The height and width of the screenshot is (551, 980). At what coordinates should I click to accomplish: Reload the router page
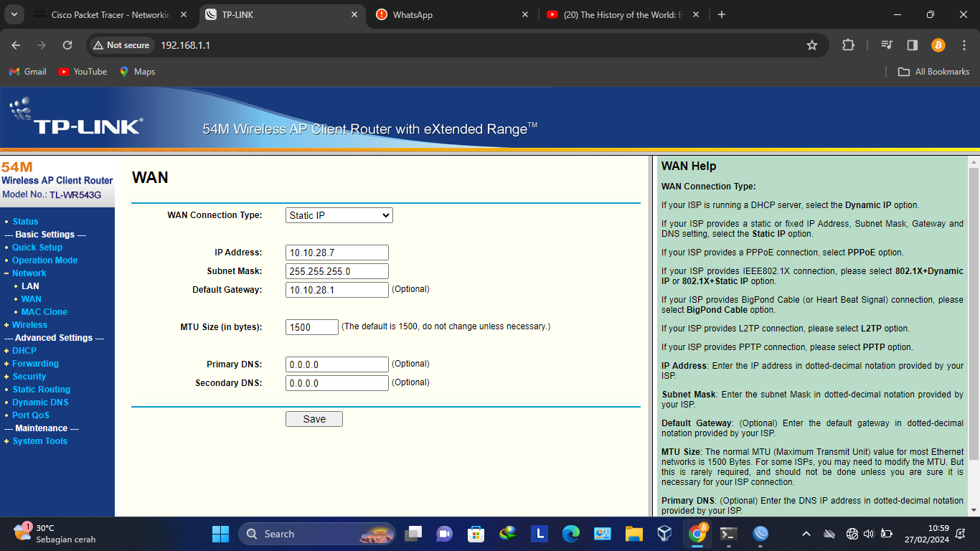[67, 45]
